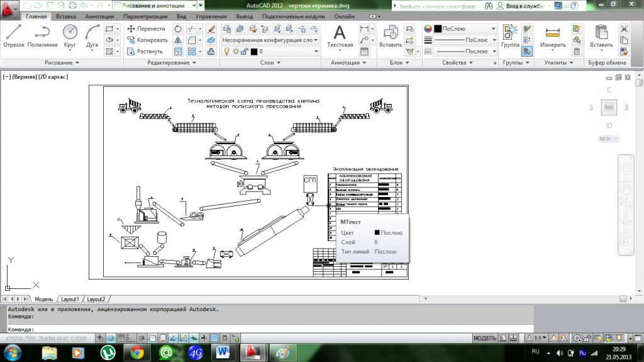Click the Текстовая text tool
The height and width of the screenshot is (362, 644).
(340, 37)
